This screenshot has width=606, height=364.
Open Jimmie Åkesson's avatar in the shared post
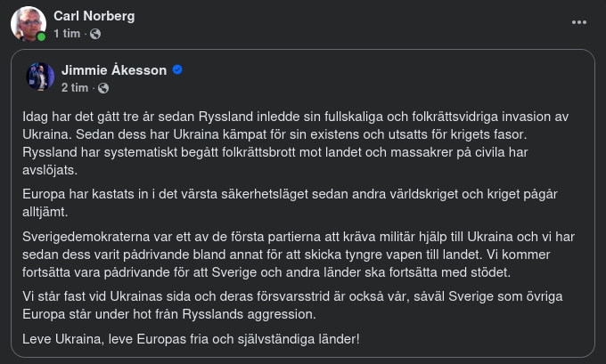coord(40,77)
